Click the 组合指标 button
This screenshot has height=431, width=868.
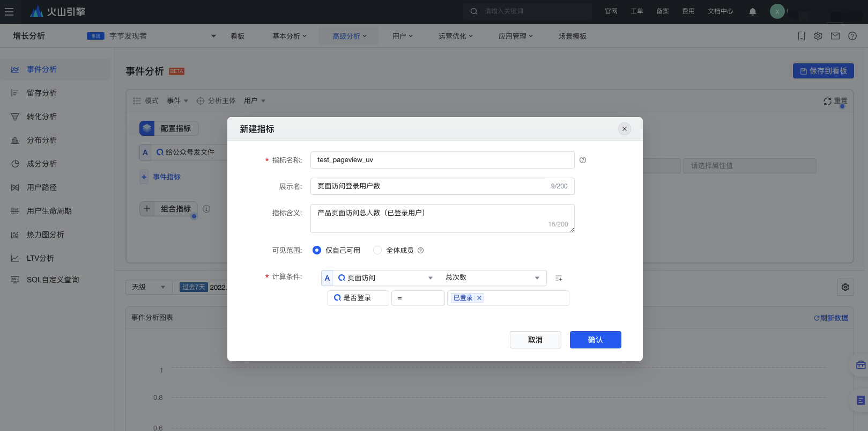click(169, 209)
